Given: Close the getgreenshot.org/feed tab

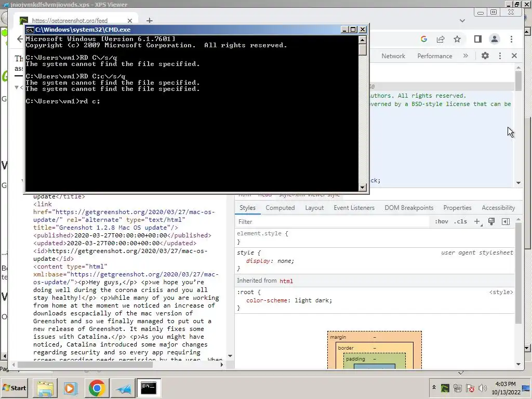Looking at the screenshot, I should click(129, 21).
